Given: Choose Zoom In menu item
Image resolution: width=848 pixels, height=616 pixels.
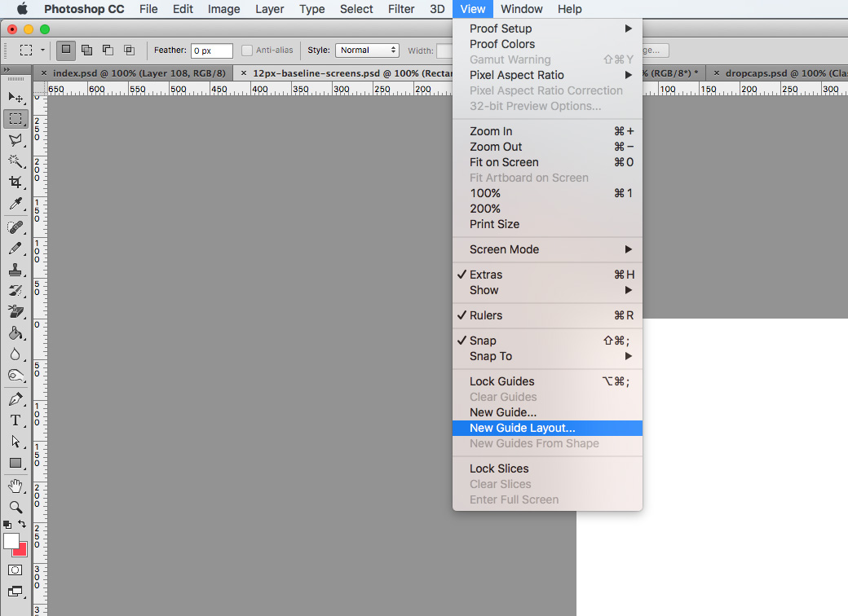Looking at the screenshot, I should tap(547, 131).
